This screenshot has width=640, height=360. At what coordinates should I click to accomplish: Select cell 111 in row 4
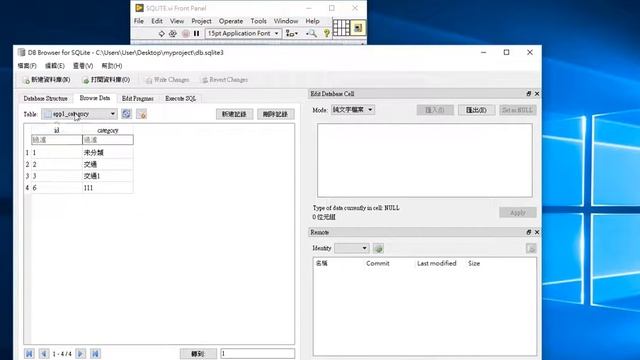(108, 188)
